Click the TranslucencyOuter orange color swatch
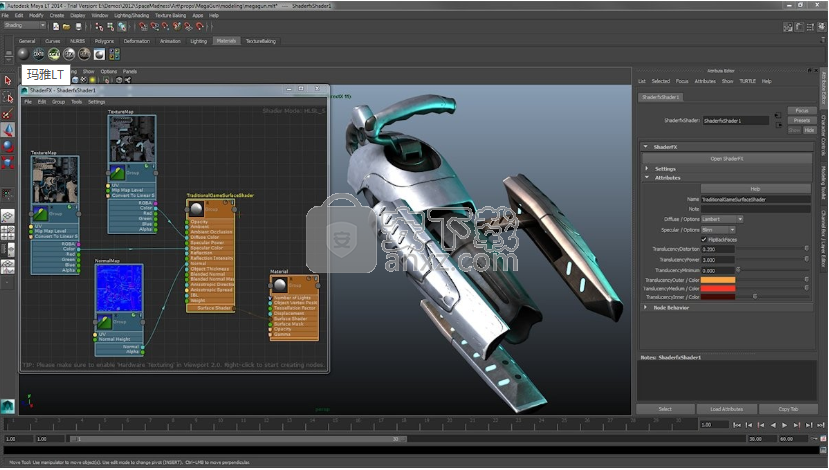This screenshot has width=829, height=470. point(719,280)
